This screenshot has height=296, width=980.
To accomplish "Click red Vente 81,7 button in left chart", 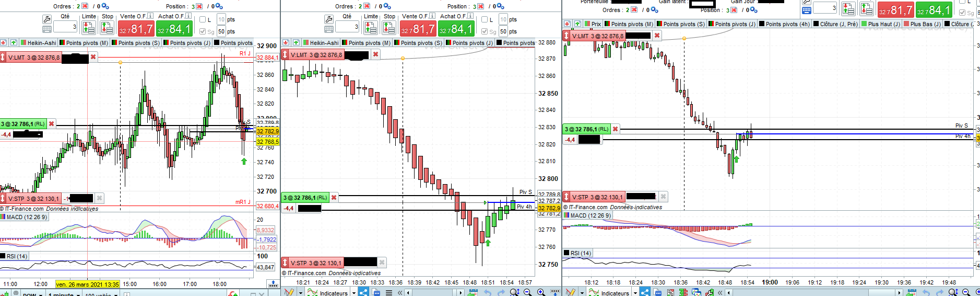I will tap(136, 28).
